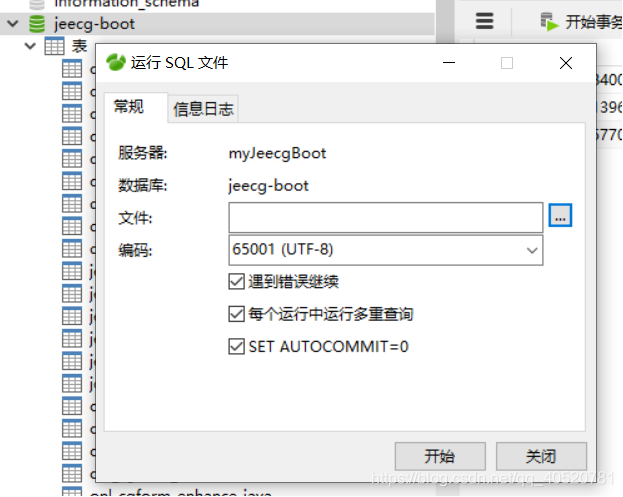Image resolution: width=623 pixels, height=497 pixels.
Task: Click the Navicat logo in dialog title
Action: pyautogui.click(x=116, y=62)
